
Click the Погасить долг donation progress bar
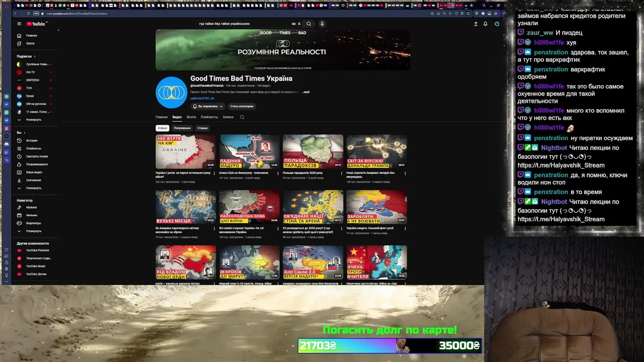[x=390, y=345]
